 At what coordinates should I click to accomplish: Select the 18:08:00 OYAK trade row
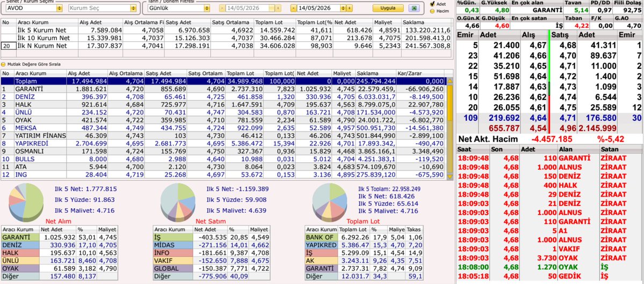tap(550, 267)
